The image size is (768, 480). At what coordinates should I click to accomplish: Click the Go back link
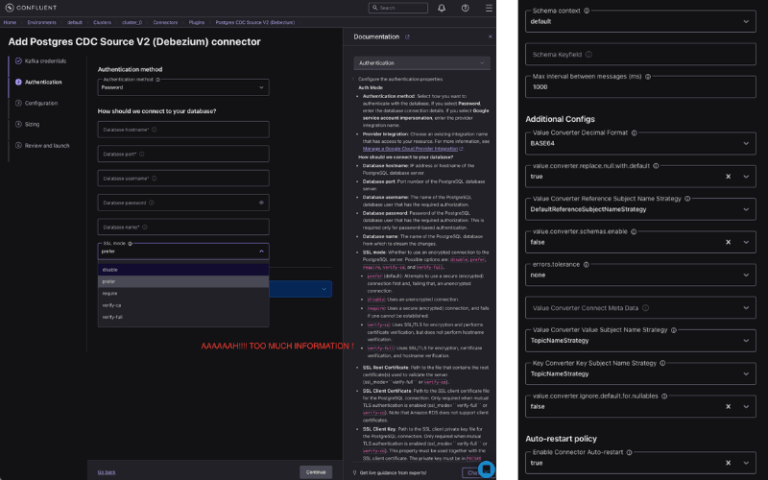coord(106,471)
